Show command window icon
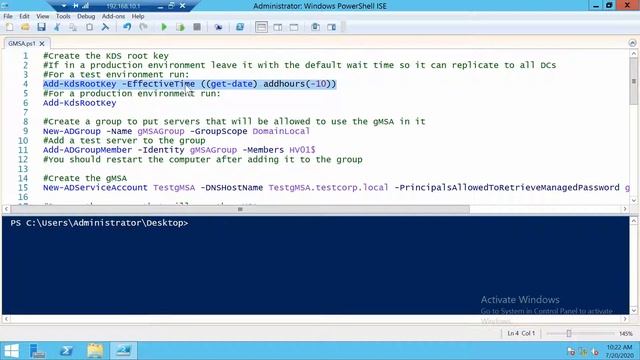Image resolution: width=640 pixels, height=360 pixels. [x=315, y=27]
